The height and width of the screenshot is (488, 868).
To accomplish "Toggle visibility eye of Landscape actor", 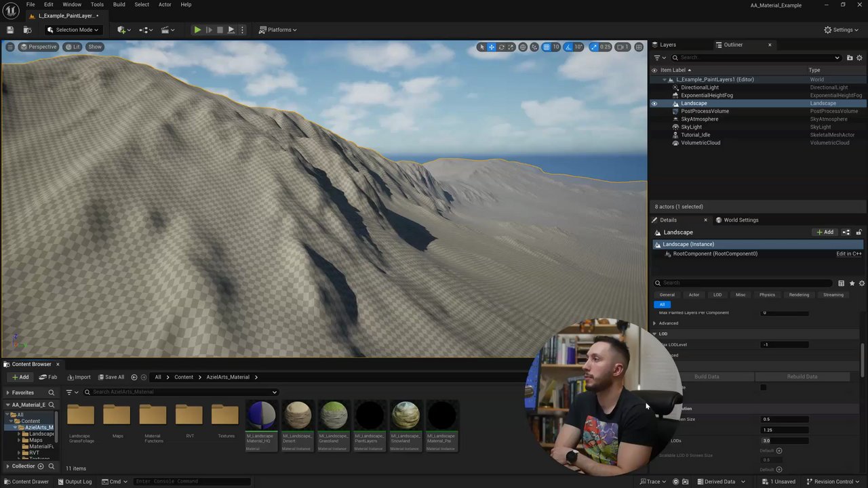I will pyautogui.click(x=654, y=103).
